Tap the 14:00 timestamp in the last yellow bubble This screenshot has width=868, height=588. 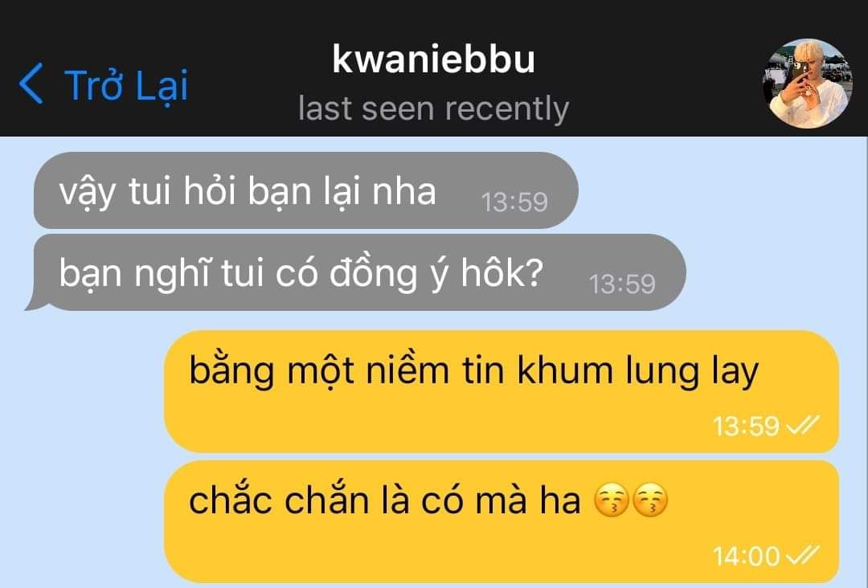tap(746, 556)
